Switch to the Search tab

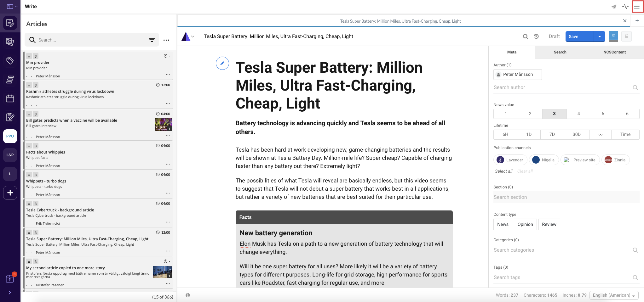(560, 52)
